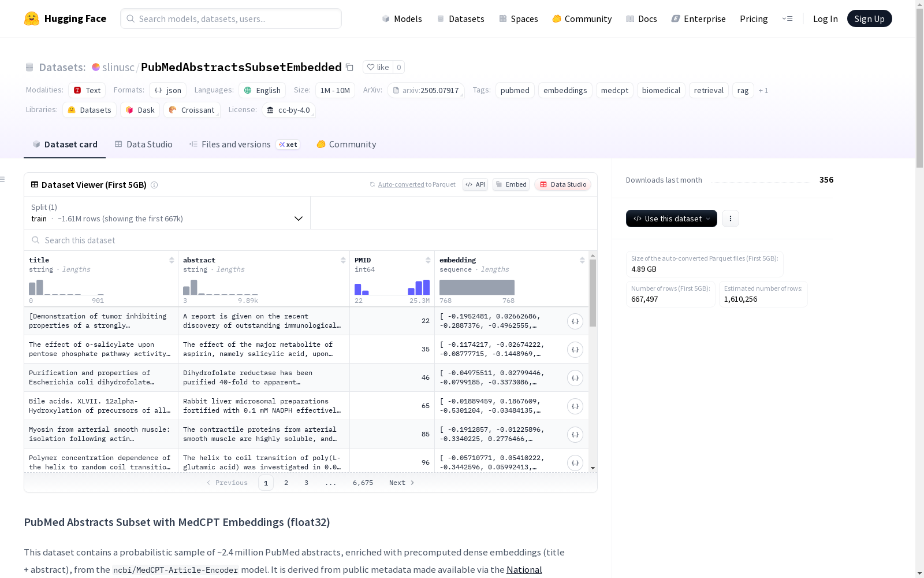924x578 pixels.
Task: Sort by the title column
Action: click(172, 260)
